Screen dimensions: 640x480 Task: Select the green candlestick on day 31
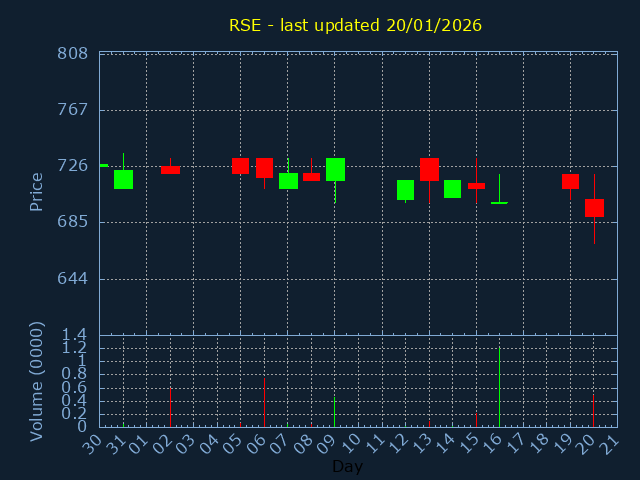[x=123, y=179]
